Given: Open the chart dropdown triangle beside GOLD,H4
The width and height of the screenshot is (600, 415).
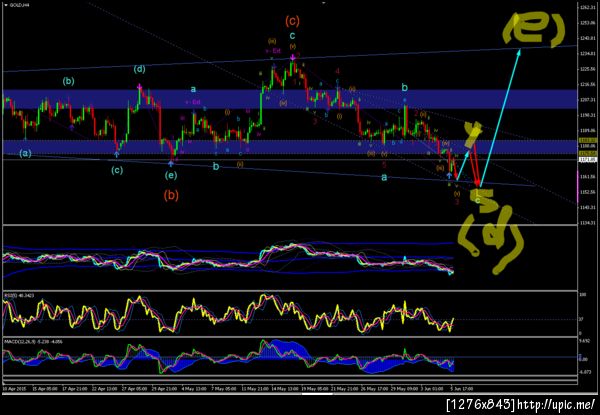Looking at the screenshot, I should [x=5, y=5].
